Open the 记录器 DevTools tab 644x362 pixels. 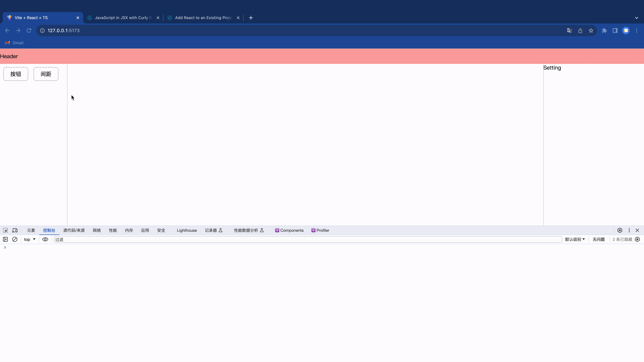tap(214, 230)
